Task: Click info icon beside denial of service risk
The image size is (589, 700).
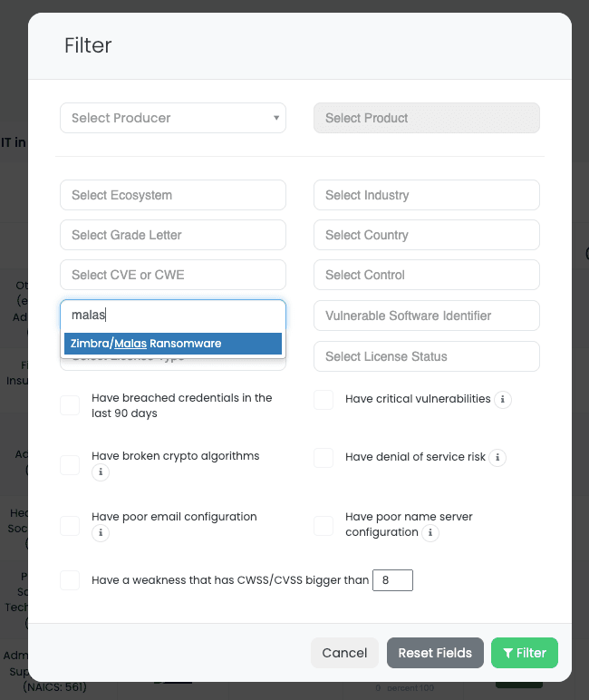Action: pyautogui.click(x=498, y=458)
